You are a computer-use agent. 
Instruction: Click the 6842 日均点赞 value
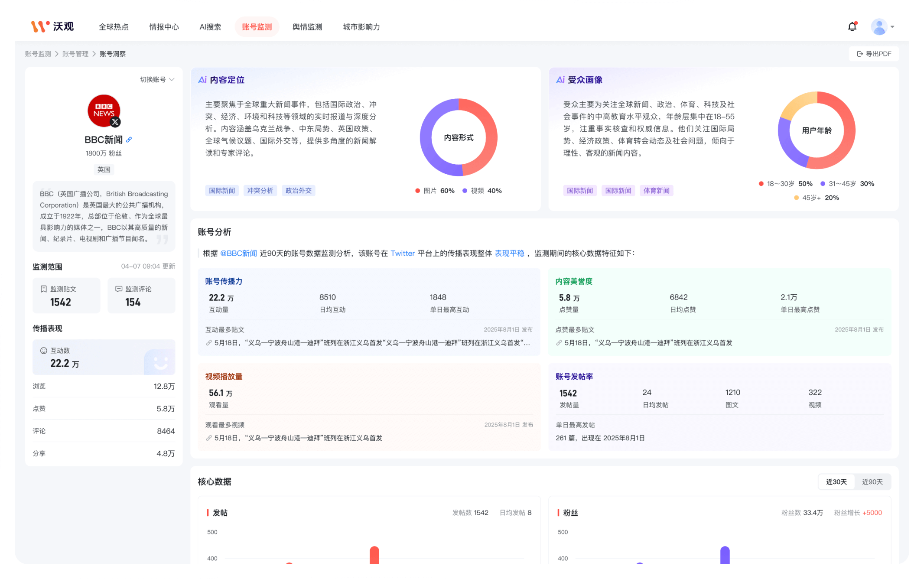pos(679,297)
